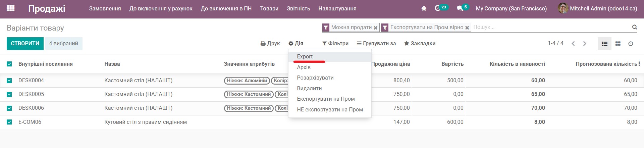
Task: Open the Товари menu
Action: [x=269, y=9]
